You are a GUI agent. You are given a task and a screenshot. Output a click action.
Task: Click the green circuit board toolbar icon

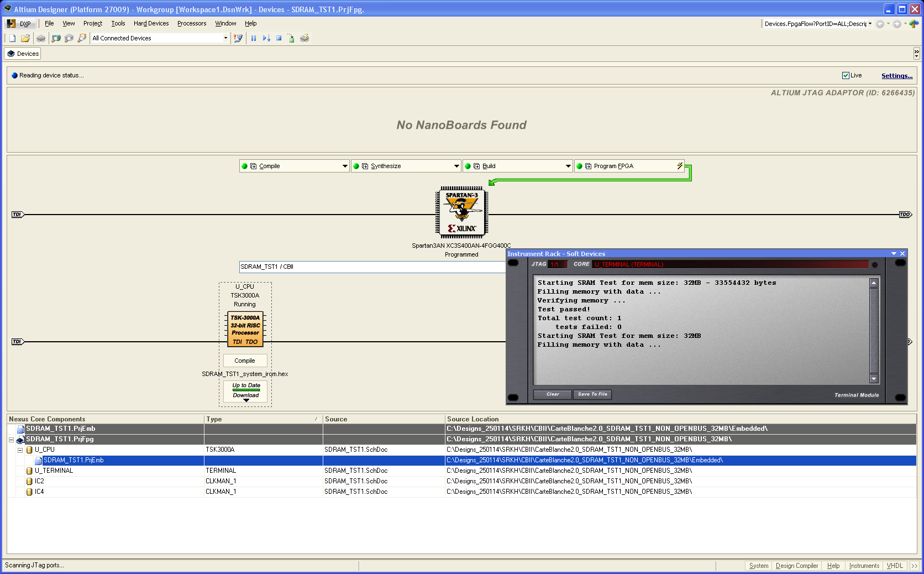click(x=56, y=38)
